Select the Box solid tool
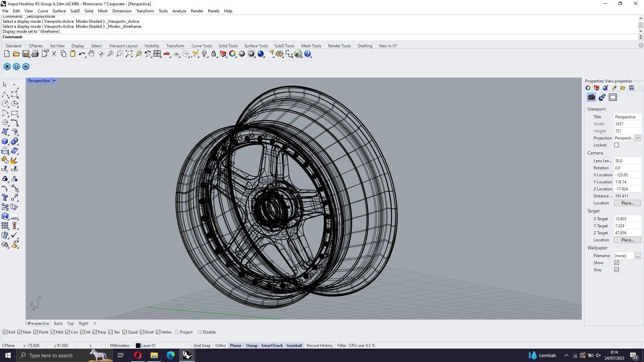This screenshot has width=644, height=362. click(x=5, y=141)
